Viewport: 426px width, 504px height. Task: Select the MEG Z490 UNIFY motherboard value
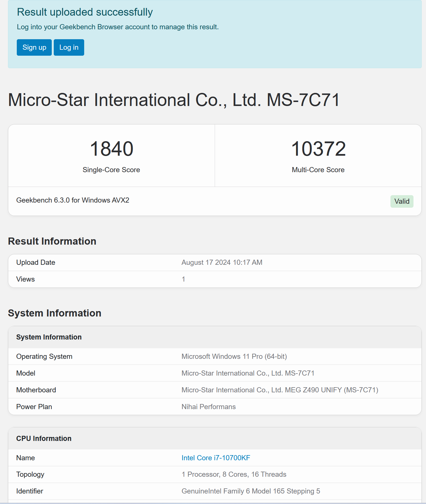[x=280, y=390]
